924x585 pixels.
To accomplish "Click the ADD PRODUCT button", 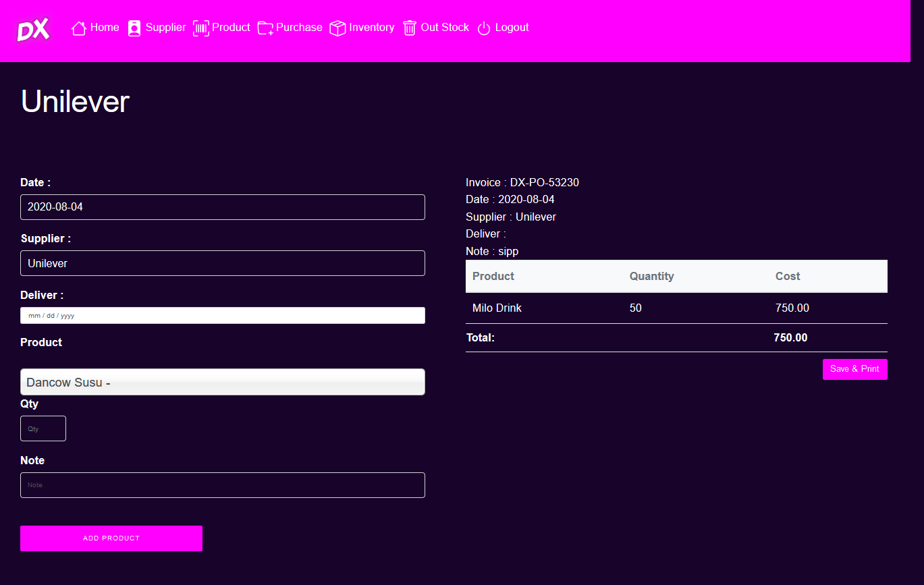I will (111, 538).
